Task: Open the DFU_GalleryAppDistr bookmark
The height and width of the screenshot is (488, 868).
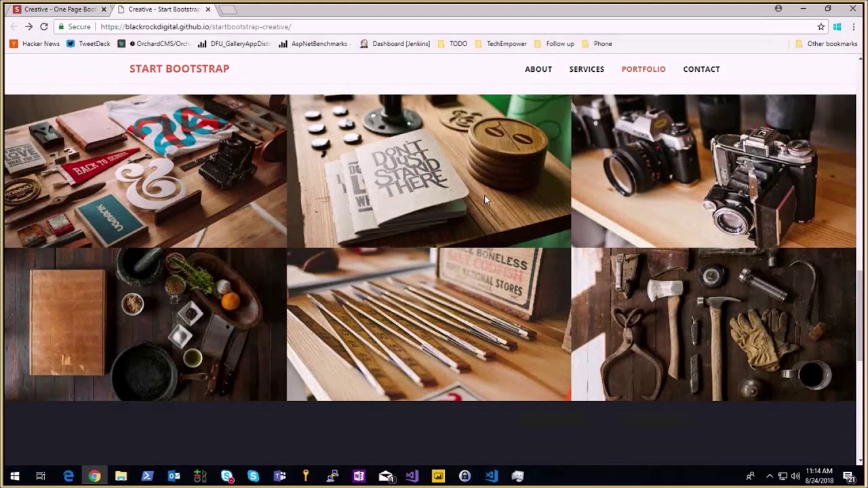Action: [x=234, y=43]
